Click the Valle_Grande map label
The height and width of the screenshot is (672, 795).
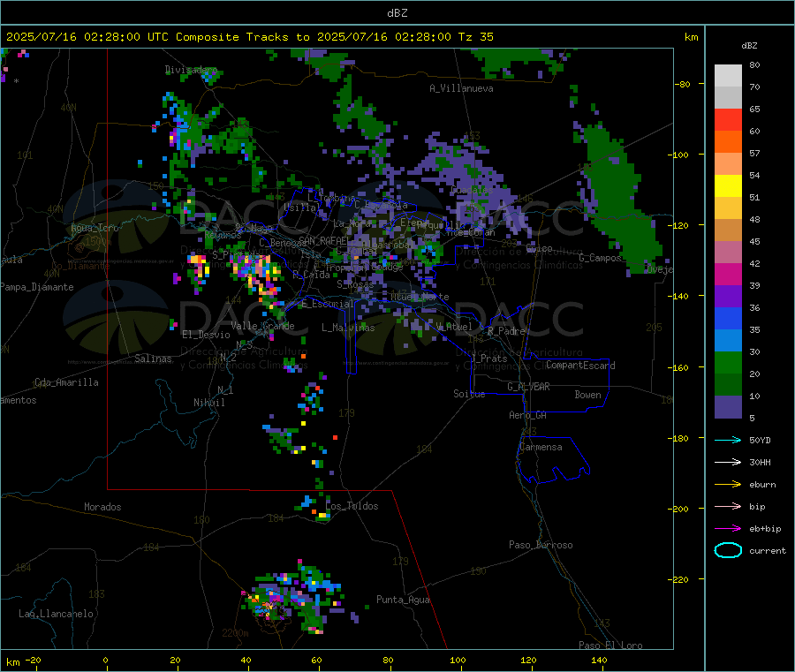(262, 326)
